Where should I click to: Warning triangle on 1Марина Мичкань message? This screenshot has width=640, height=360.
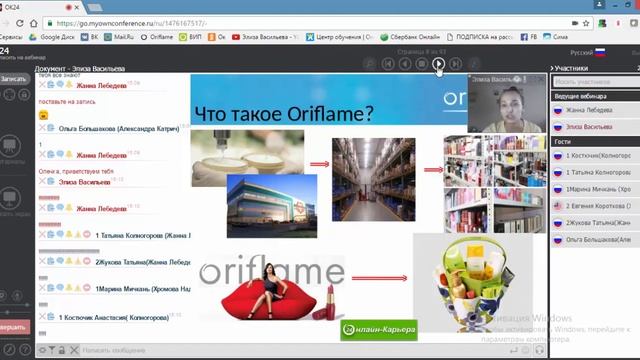click(78, 288)
